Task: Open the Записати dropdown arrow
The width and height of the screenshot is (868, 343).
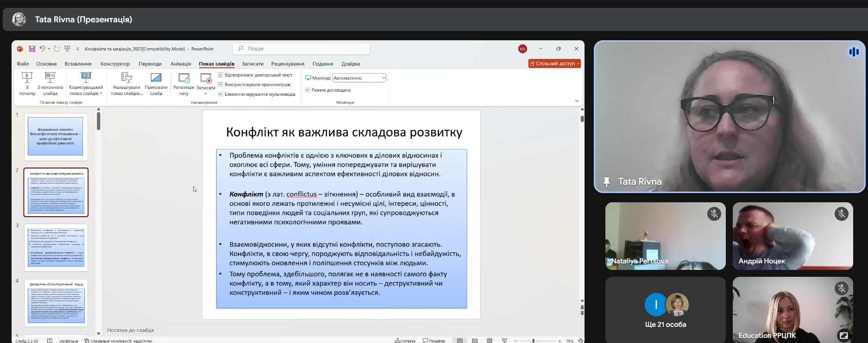Action: click(206, 94)
